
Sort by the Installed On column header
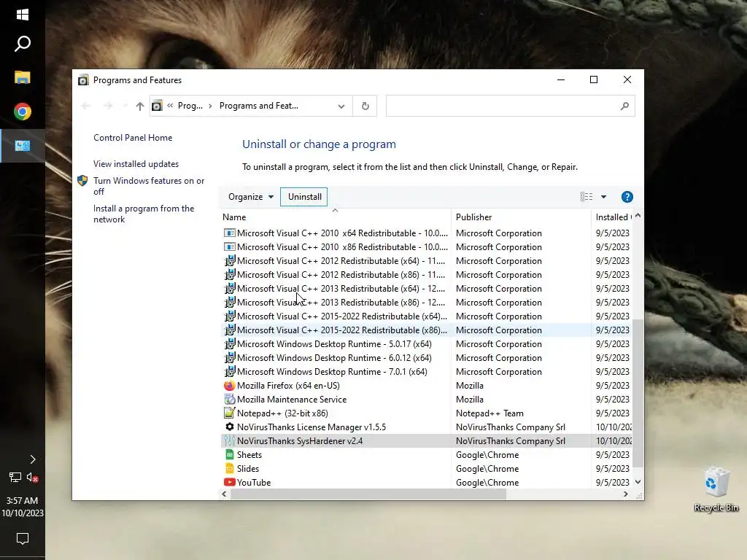tap(612, 217)
